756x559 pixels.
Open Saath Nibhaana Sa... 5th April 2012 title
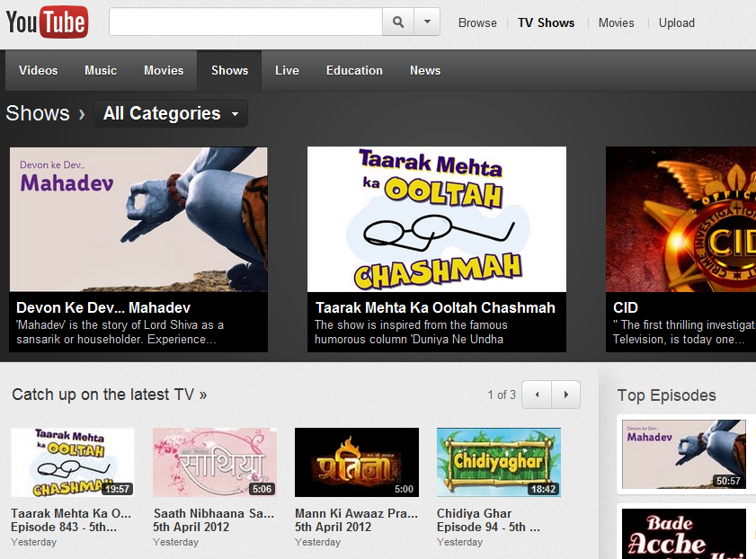214,520
